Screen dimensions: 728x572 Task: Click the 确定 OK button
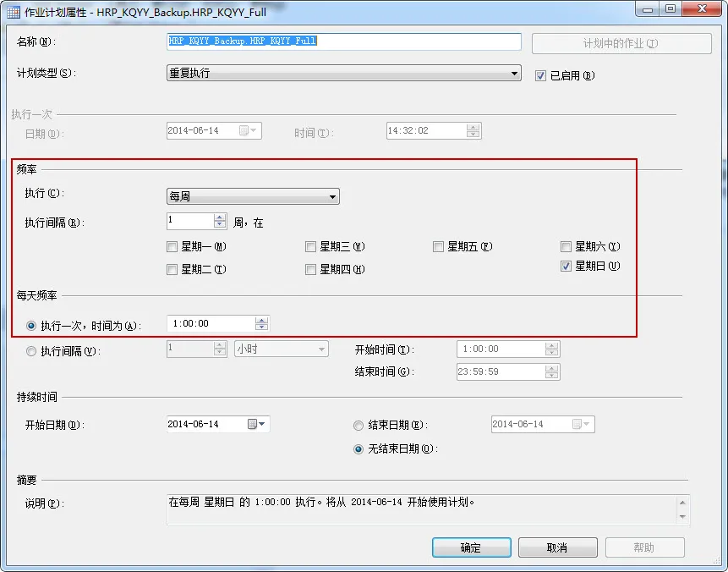[x=471, y=547]
